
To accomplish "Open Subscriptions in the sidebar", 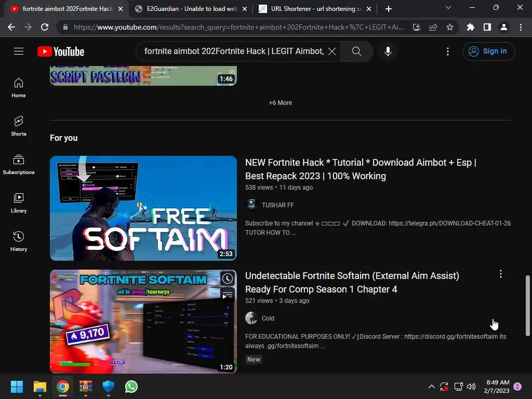I will click(19, 164).
